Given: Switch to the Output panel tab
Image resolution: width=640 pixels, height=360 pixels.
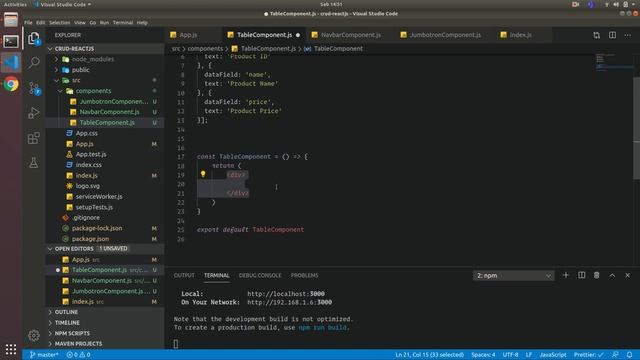Looking at the screenshot, I should [x=184, y=276].
